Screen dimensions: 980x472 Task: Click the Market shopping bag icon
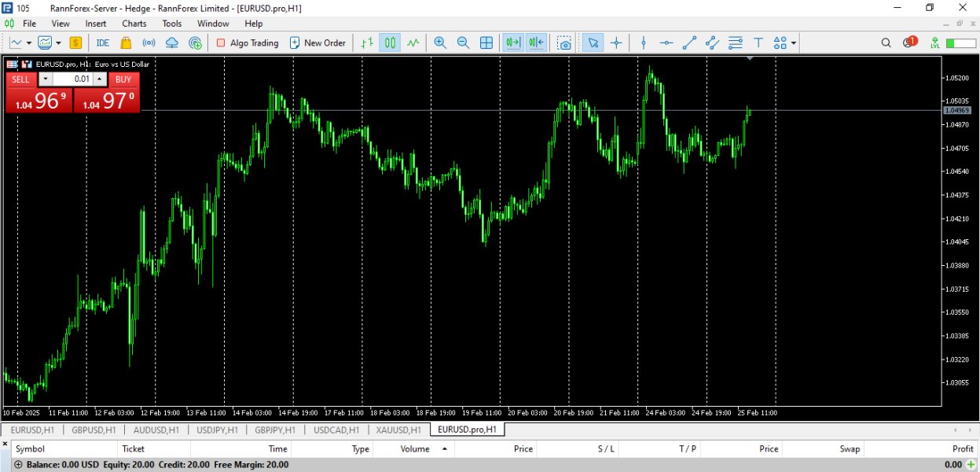[126, 43]
